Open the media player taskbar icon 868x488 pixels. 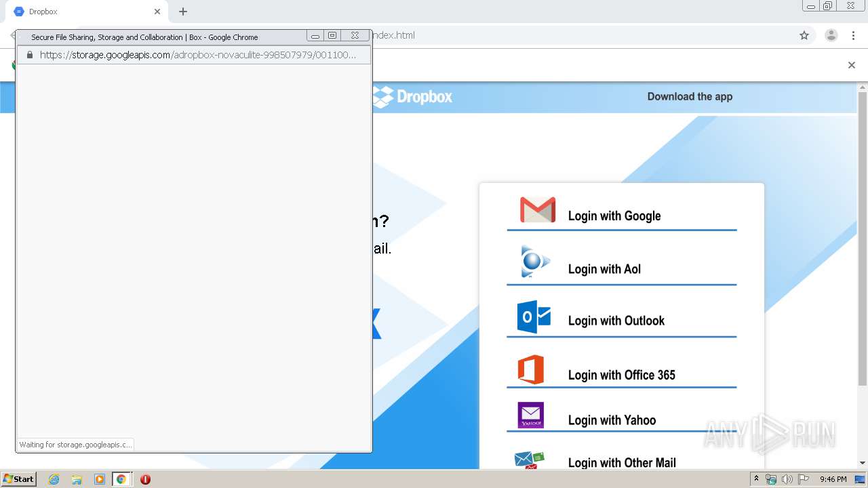[99, 479]
